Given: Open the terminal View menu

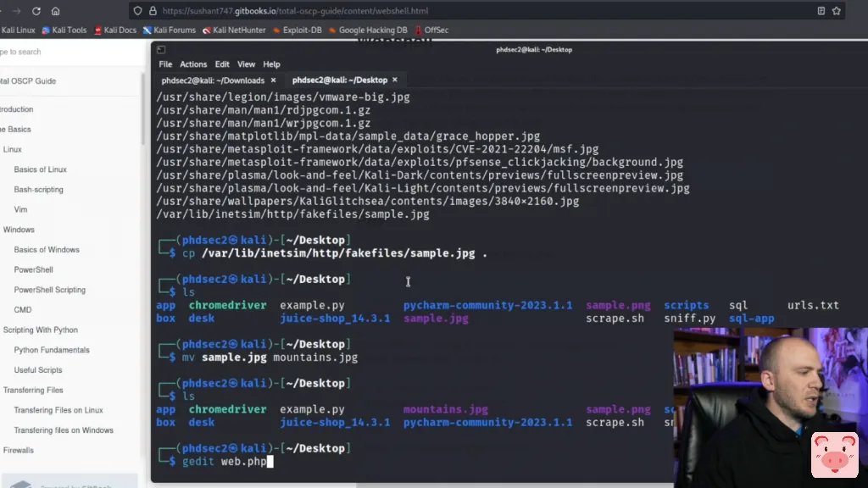Looking at the screenshot, I should coord(246,64).
